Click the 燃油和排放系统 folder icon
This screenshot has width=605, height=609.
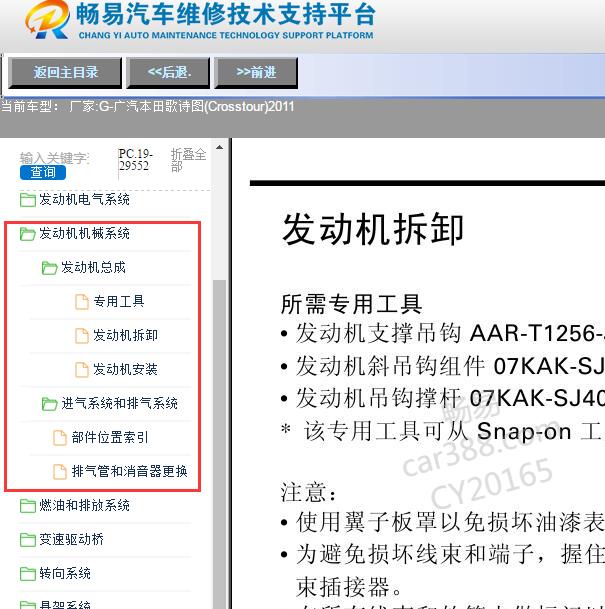[x=28, y=506]
